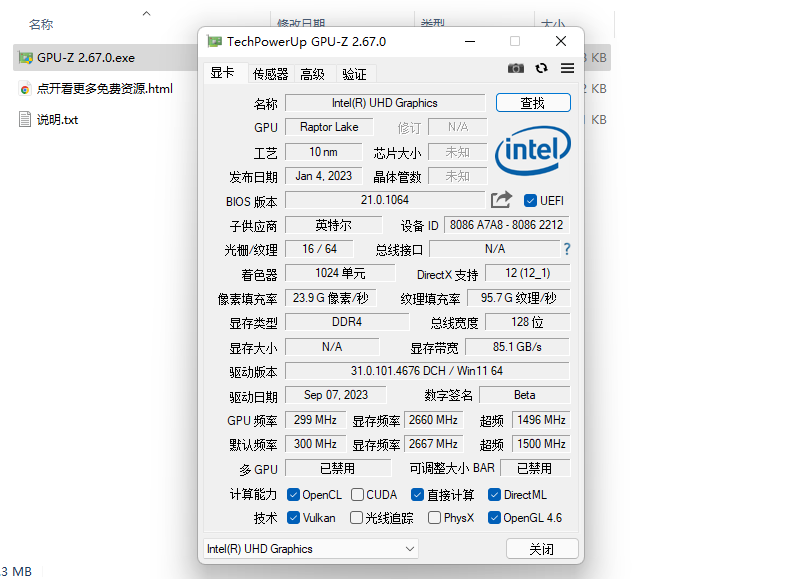Click the Raptor Lake GPU field
The width and height of the screenshot is (802, 579).
(329, 127)
